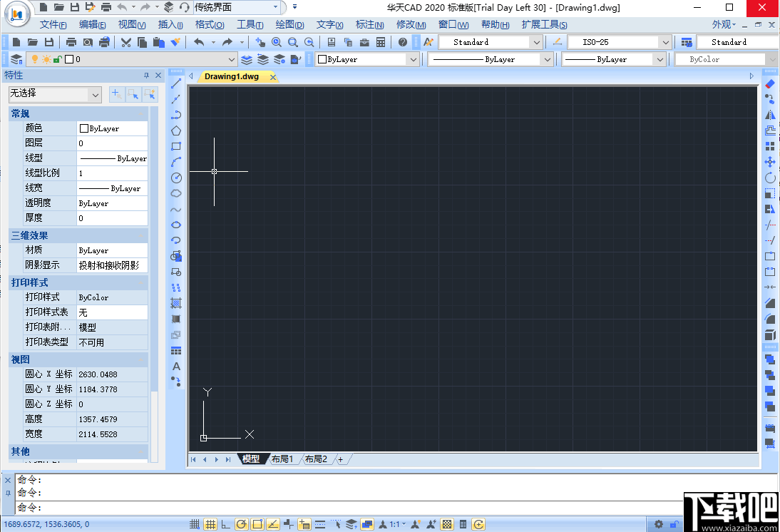Viewport: 780px width, 532px height.
Task: Select the Circle drawing tool
Action: [176, 178]
